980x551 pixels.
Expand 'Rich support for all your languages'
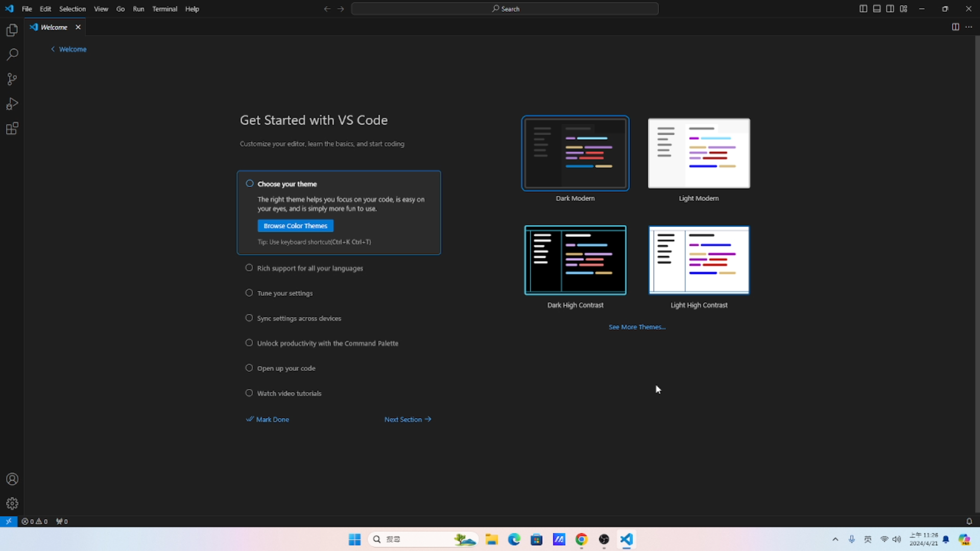(310, 268)
